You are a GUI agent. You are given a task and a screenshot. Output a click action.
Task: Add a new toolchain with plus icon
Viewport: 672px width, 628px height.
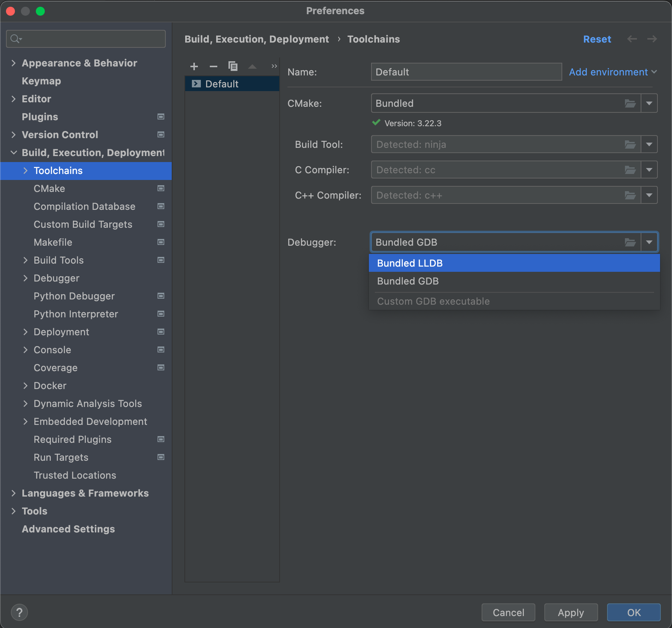[194, 66]
